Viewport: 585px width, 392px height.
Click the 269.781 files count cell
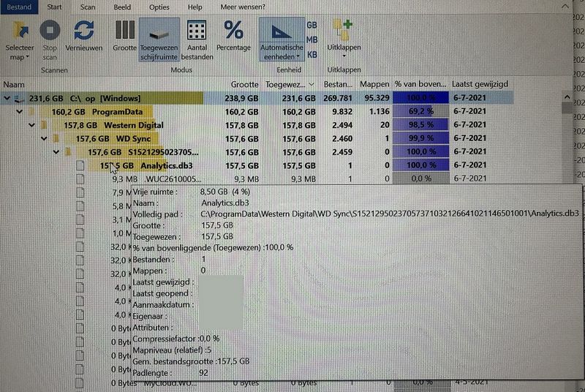coord(338,98)
